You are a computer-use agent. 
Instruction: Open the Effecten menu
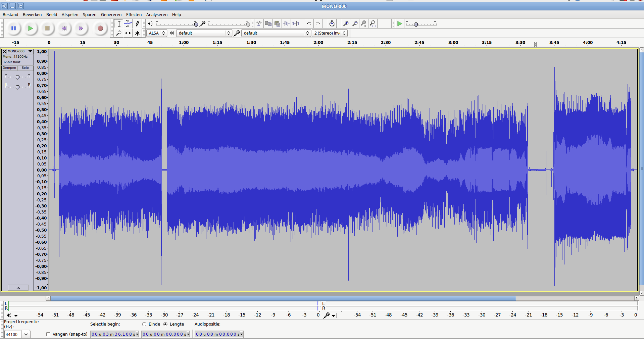point(134,14)
